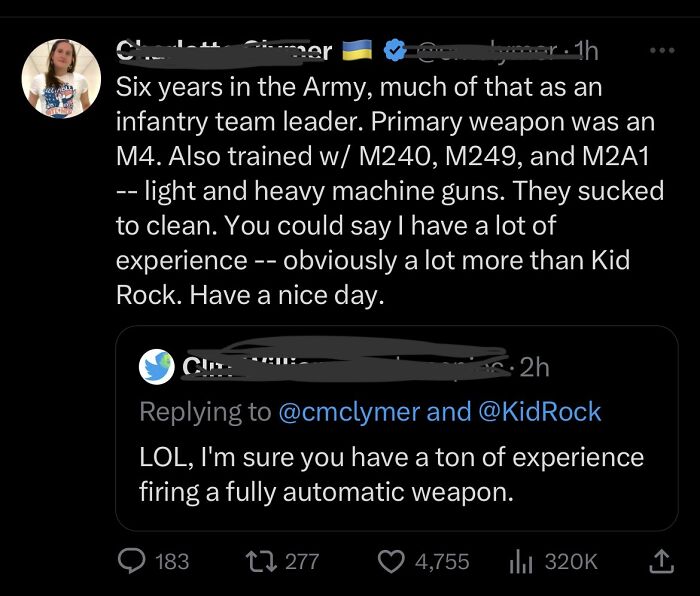
Task: Click the reply speech bubble icon
Action: point(131,562)
